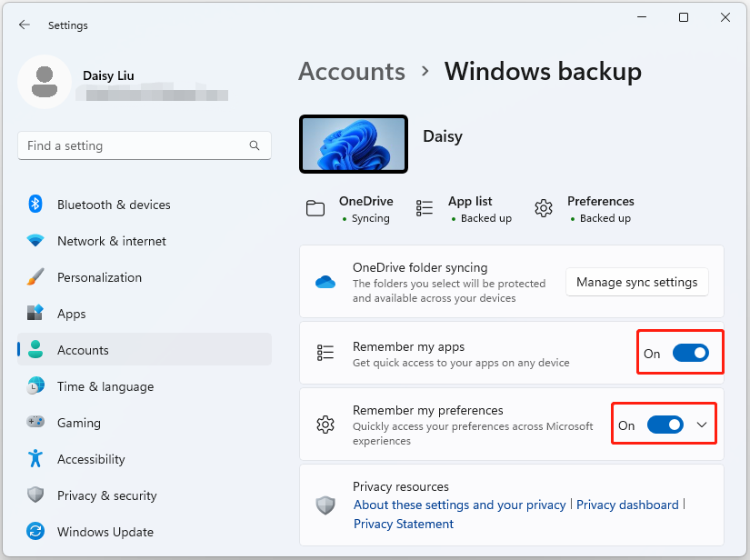750x560 pixels.
Task: Click the back arrow in Settings header
Action: coord(25,25)
